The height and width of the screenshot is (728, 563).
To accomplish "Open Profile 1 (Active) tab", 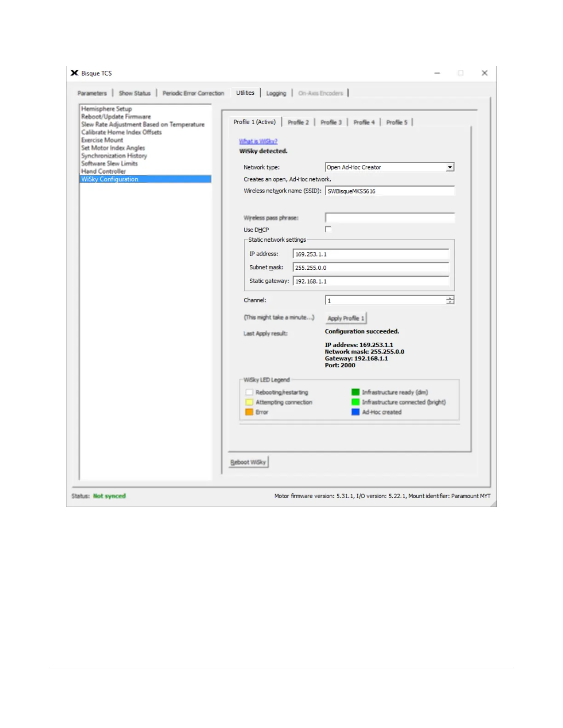I will pos(254,122).
